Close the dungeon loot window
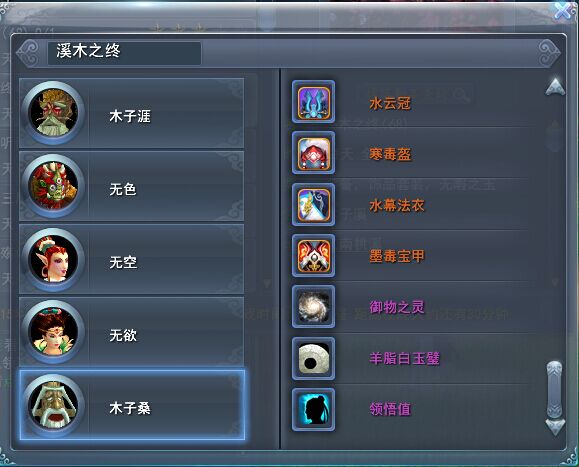This screenshot has height=467, width=579. click(563, 10)
